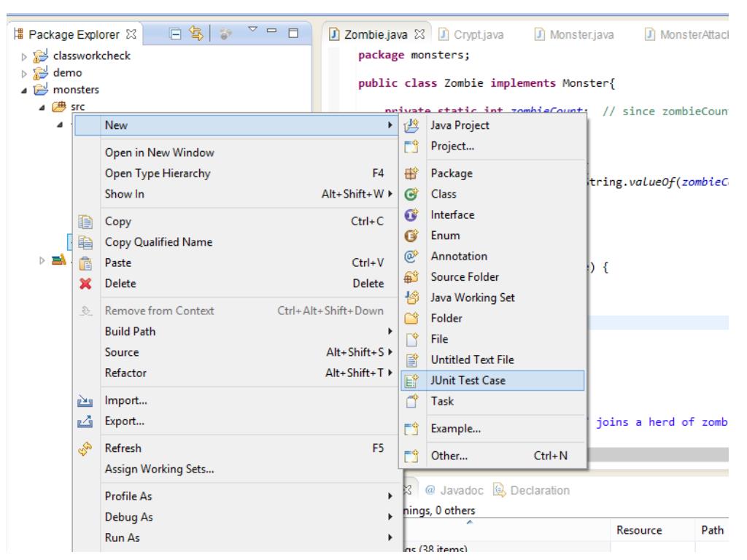Click the purple Interface icon
Image resolution: width=747 pixels, height=560 pixels.
(411, 215)
